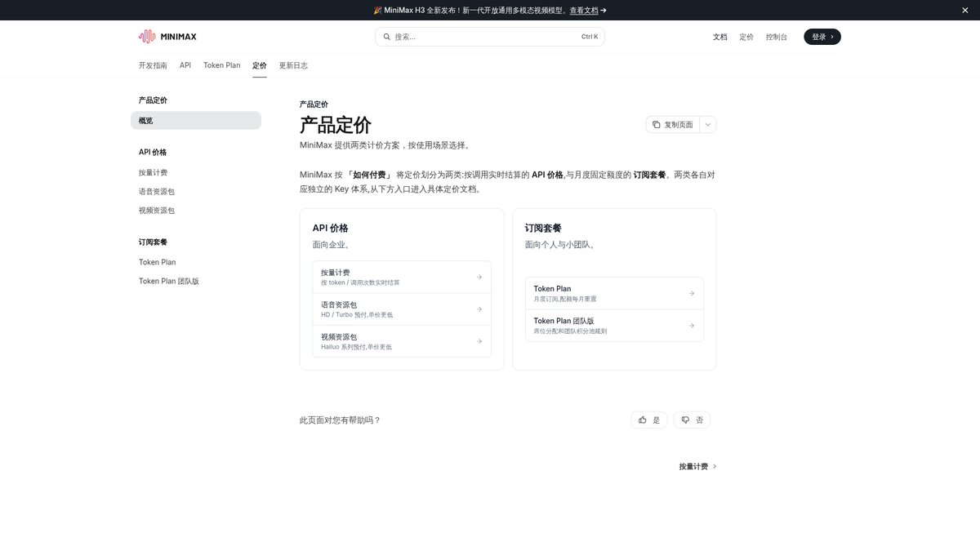The width and height of the screenshot is (980, 551).
Task: Click the text 面向企业。
Action: [x=332, y=245]
